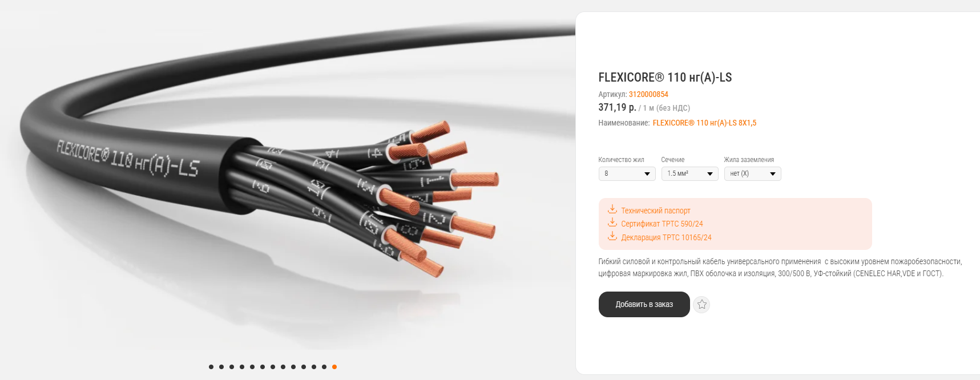Open Декларация ТРТС 10165/24 document link
The width and height of the screenshot is (980, 380).
(666, 238)
